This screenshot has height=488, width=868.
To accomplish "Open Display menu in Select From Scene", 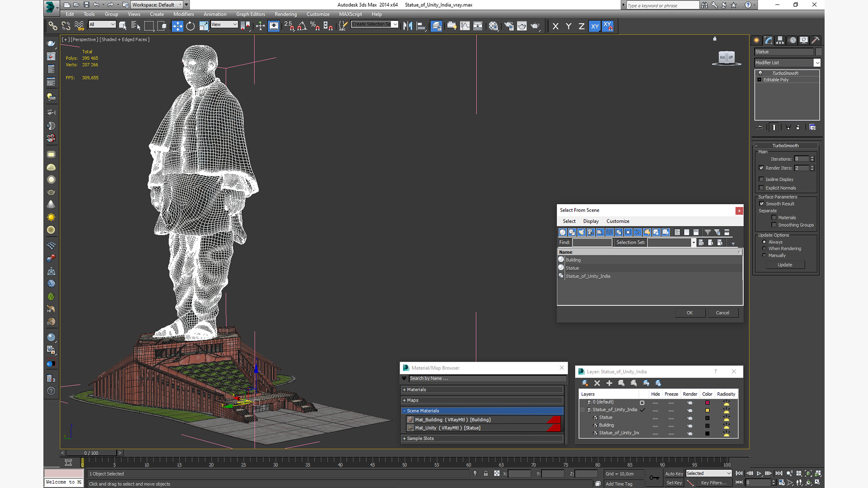I will (591, 221).
